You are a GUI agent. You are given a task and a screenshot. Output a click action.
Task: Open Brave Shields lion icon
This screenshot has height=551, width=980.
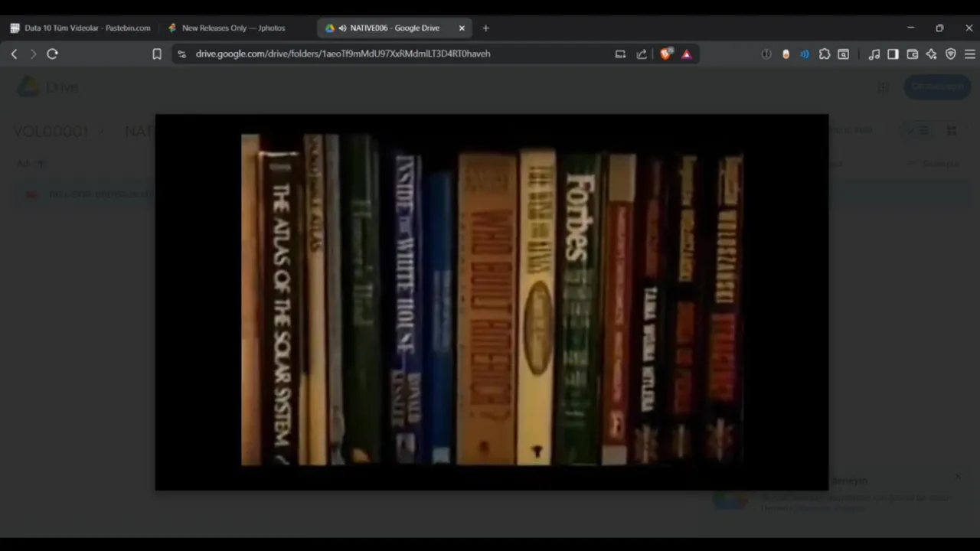[x=666, y=54]
